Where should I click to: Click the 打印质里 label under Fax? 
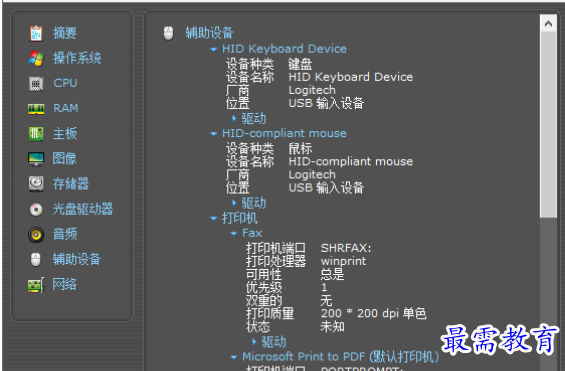[270, 313]
